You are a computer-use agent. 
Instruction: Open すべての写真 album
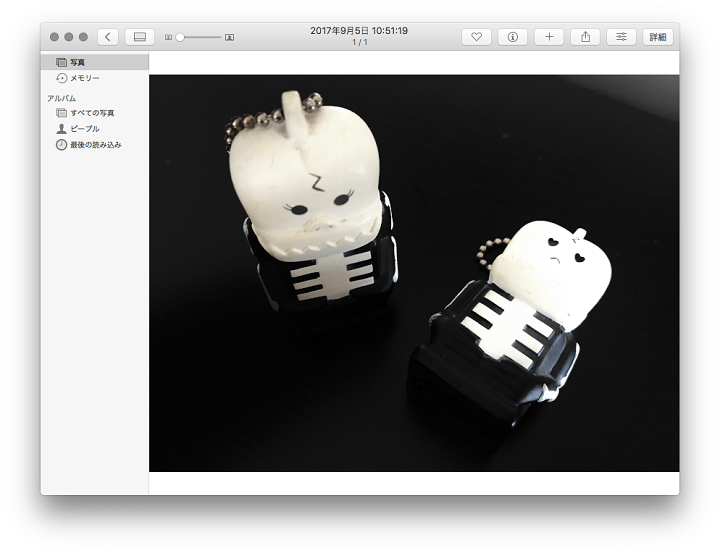95,113
